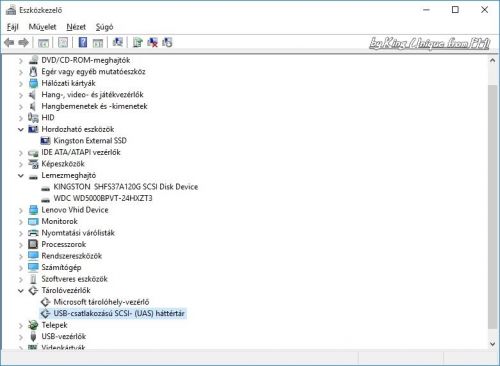Collapse the Lemezmeghajtó node
Image resolution: width=500 pixels, height=366 pixels.
pos(21,176)
